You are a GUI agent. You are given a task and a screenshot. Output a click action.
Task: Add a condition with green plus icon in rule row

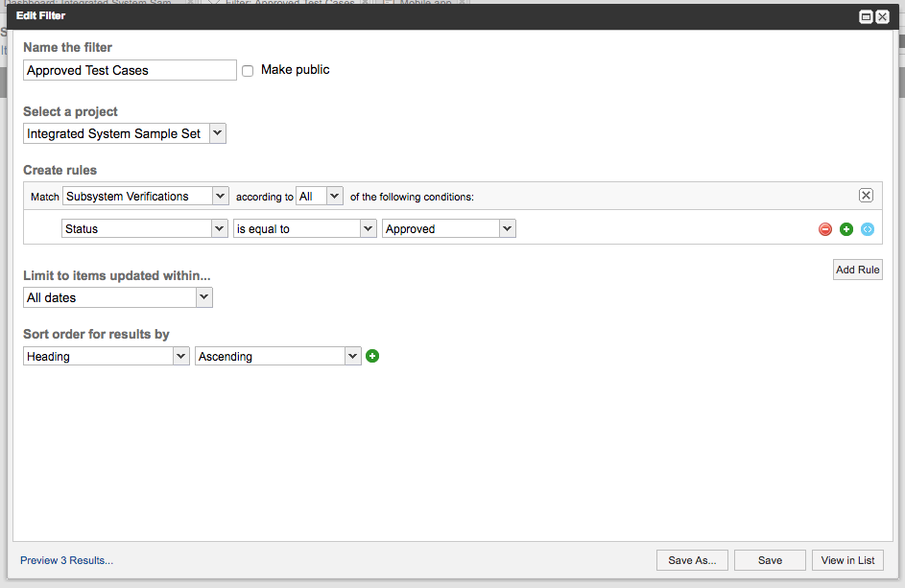[846, 229]
